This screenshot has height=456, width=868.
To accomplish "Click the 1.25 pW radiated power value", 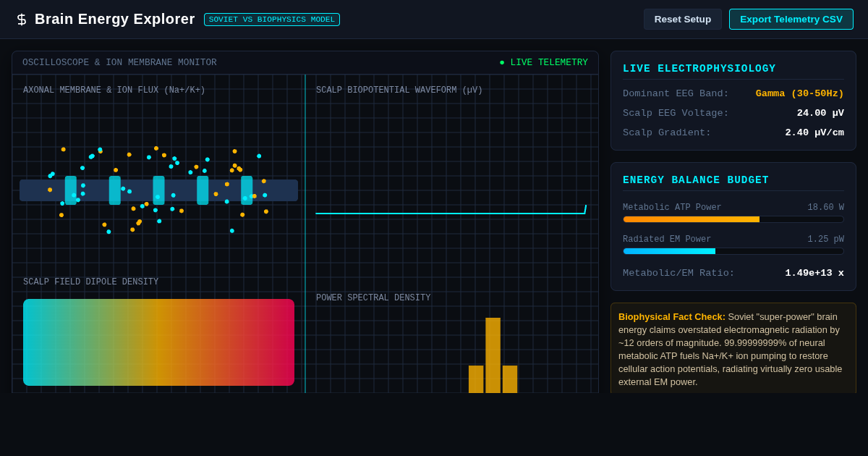I will click(825, 240).
